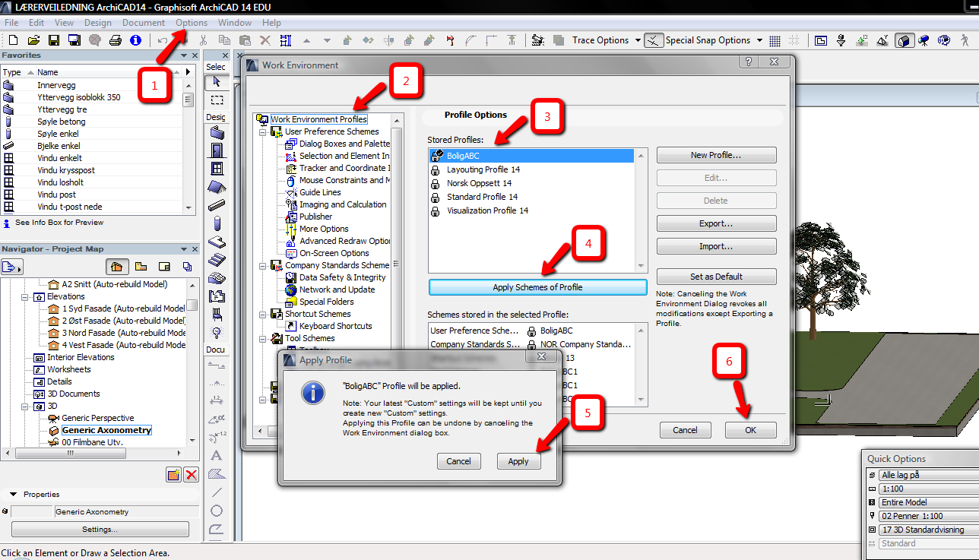Click the new viewpoint icon in Navigator

tap(173, 475)
